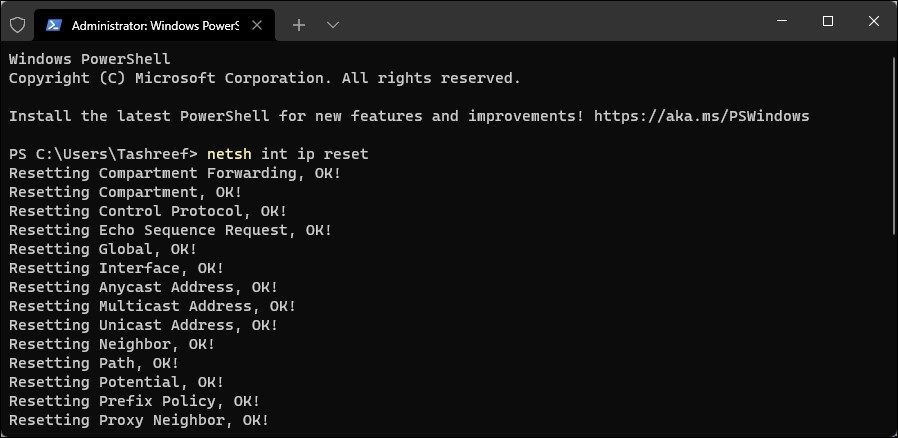
Task: Close the Windows Terminal window
Action: coord(874,21)
